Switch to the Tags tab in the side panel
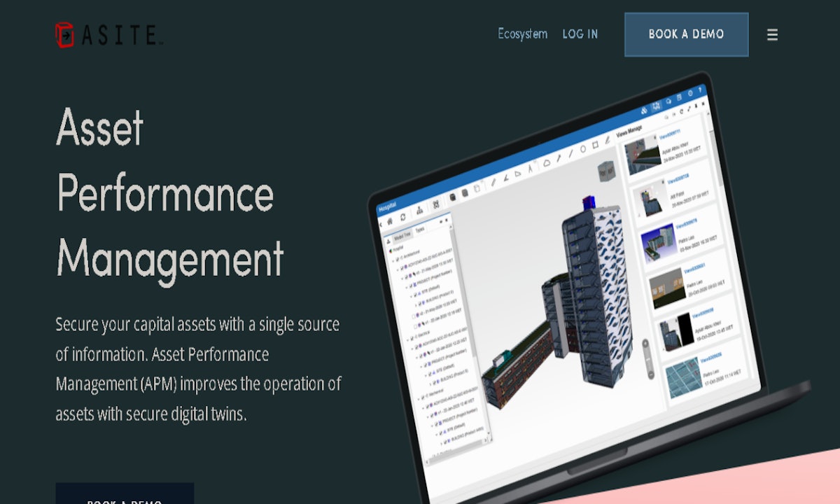Image resolution: width=840 pixels, height=504 pixels. [x=420, y=230]
